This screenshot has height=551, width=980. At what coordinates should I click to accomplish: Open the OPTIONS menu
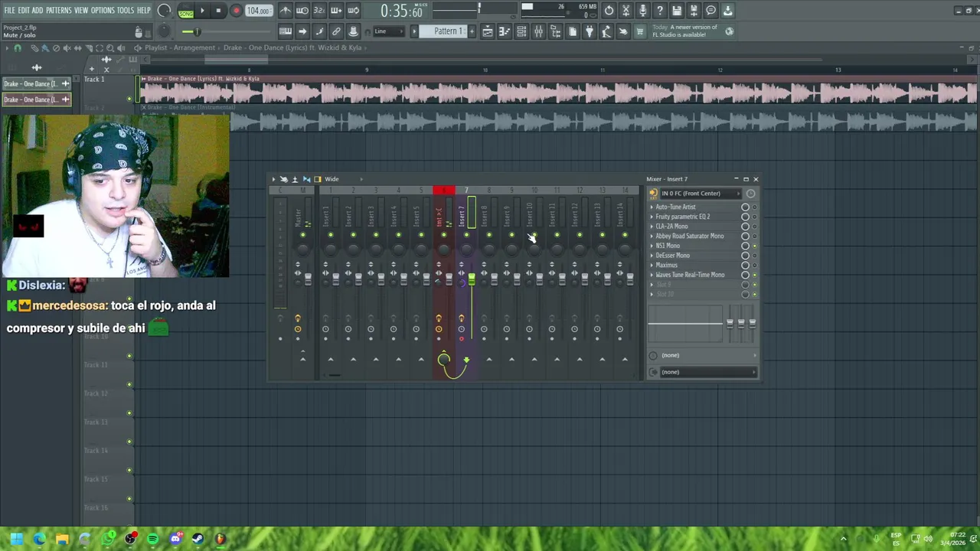(x=103, y=11)
